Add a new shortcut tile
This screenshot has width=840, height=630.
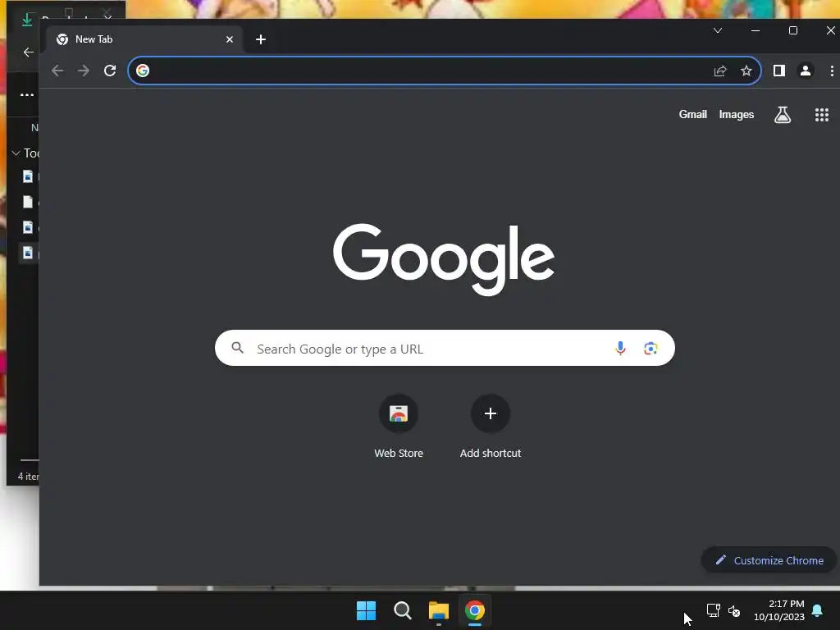tap(491, 427)
